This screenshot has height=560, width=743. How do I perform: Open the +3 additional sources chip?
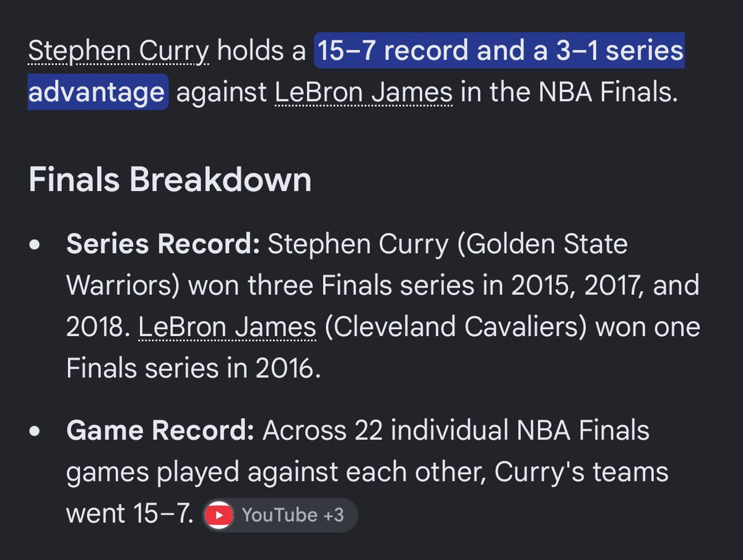(x=280, y=515)
